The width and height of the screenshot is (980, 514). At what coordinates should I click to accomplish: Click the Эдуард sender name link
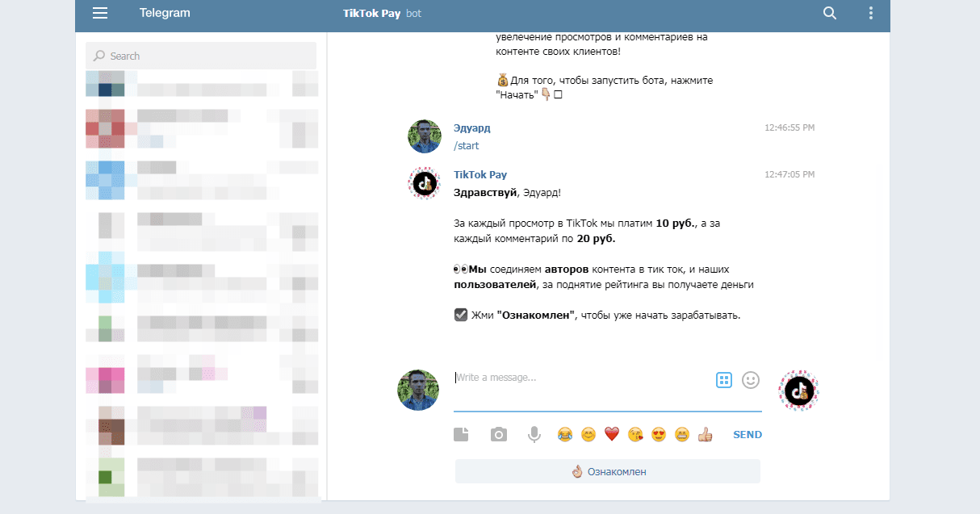click(x=471, y=128)
